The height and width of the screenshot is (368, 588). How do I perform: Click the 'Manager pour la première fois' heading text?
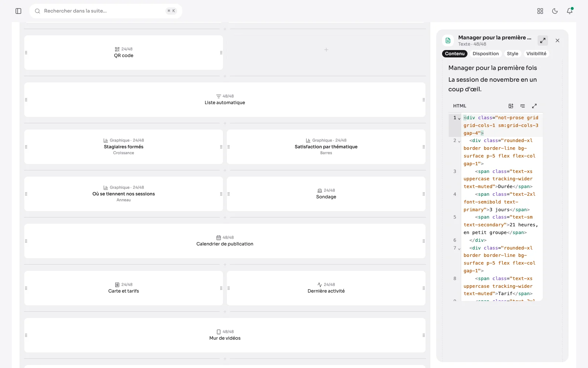tap(492, 68)
